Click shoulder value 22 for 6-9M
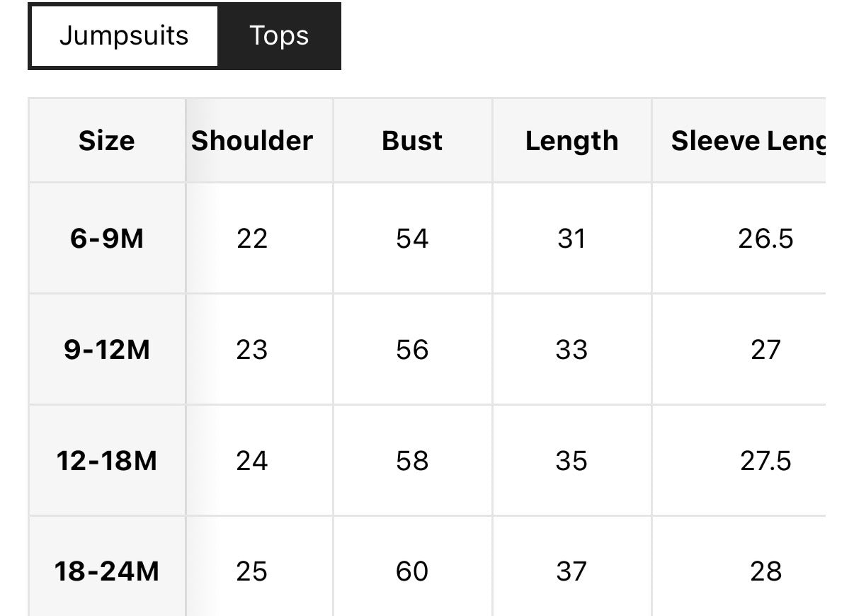The image size is (854, 616). [x=252, y=239]
